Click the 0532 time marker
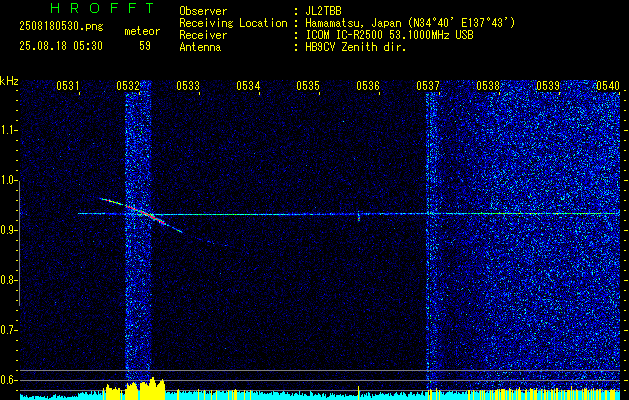 tap(128, 85)
